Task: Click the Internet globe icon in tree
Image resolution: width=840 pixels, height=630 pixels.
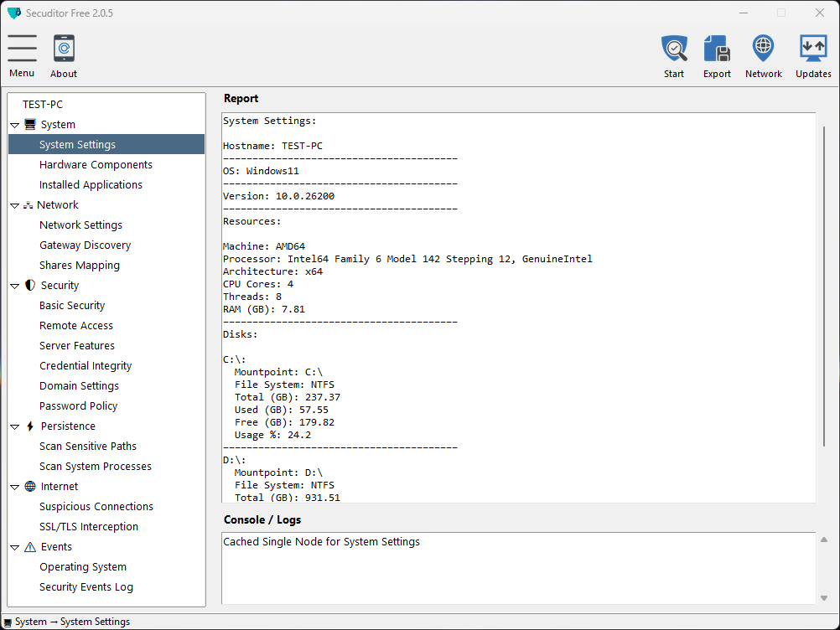Action: point(30,487)
